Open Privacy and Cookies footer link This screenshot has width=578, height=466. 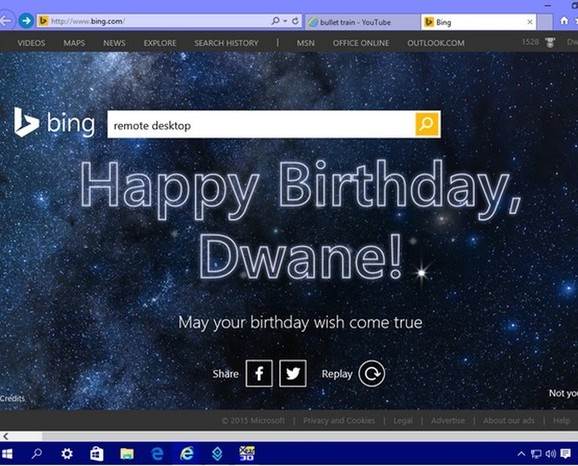(x=339, y=420)
